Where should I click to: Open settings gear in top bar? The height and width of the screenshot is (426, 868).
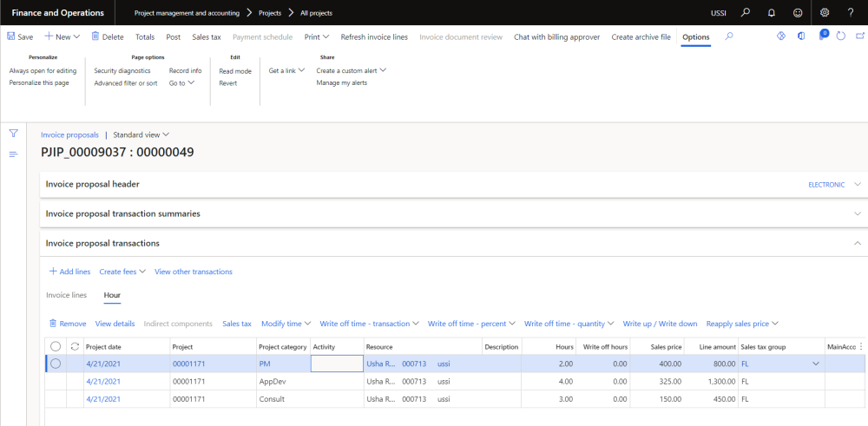point(825,13)
